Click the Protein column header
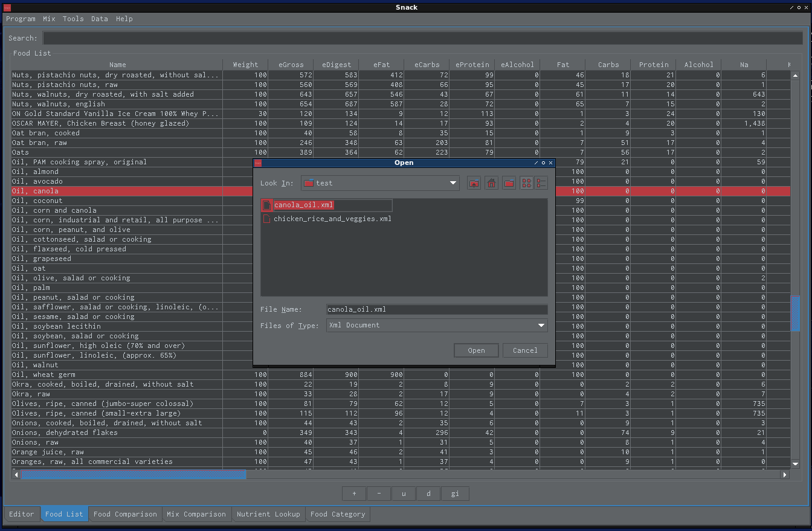 (x=654, y=65)
